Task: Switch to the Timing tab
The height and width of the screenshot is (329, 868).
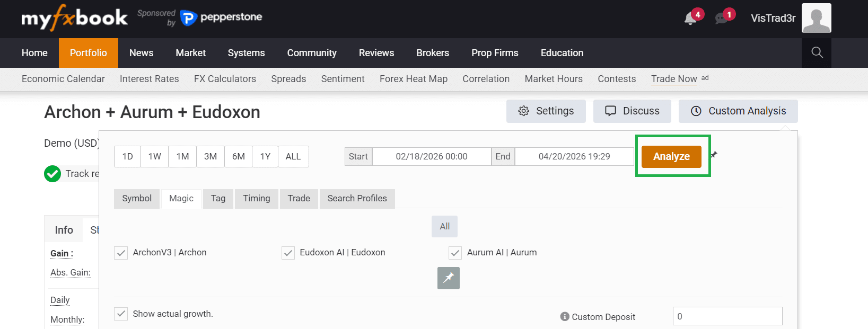Action: tap(257, 199)
